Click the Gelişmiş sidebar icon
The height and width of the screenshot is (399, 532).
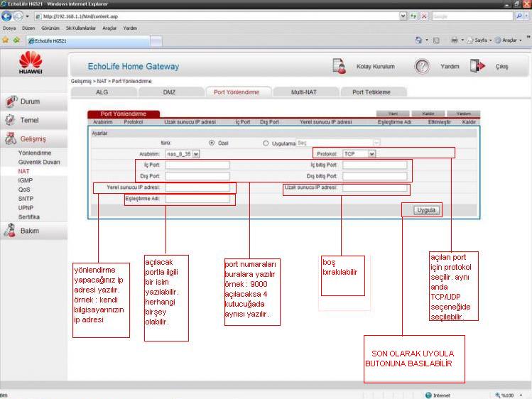coord(11,138)
